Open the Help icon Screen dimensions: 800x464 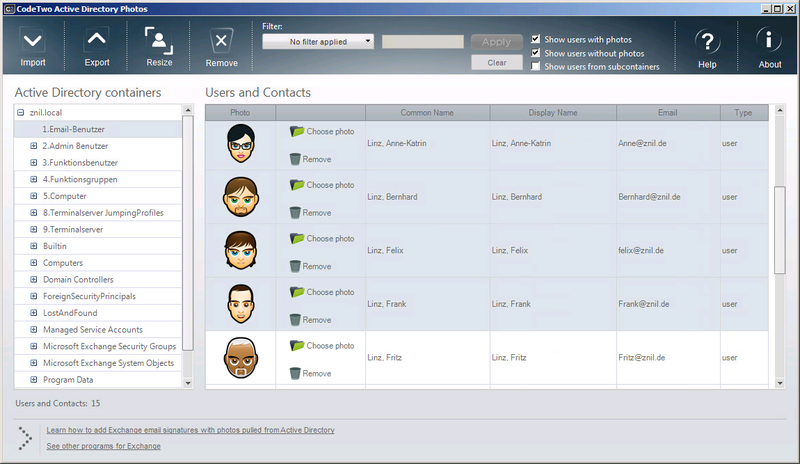point(707,42)
